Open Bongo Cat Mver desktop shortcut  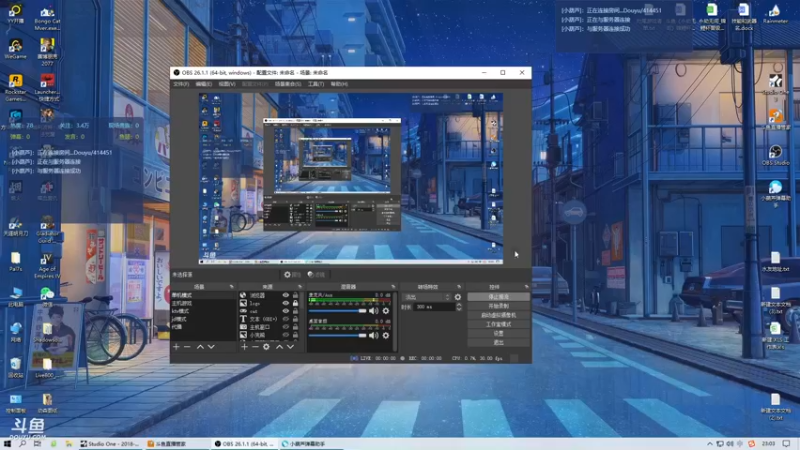click(47, 18)
